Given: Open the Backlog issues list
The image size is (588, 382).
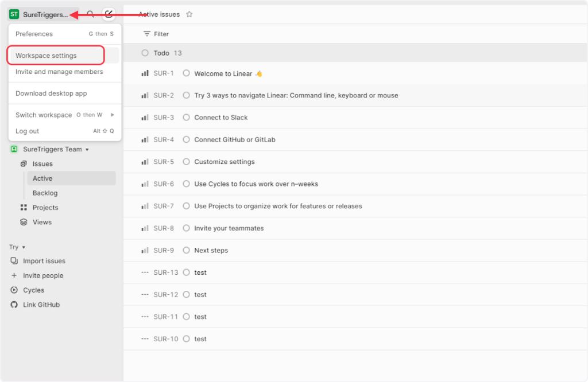Looking at the screenshot, I should [x=45, y=193].
